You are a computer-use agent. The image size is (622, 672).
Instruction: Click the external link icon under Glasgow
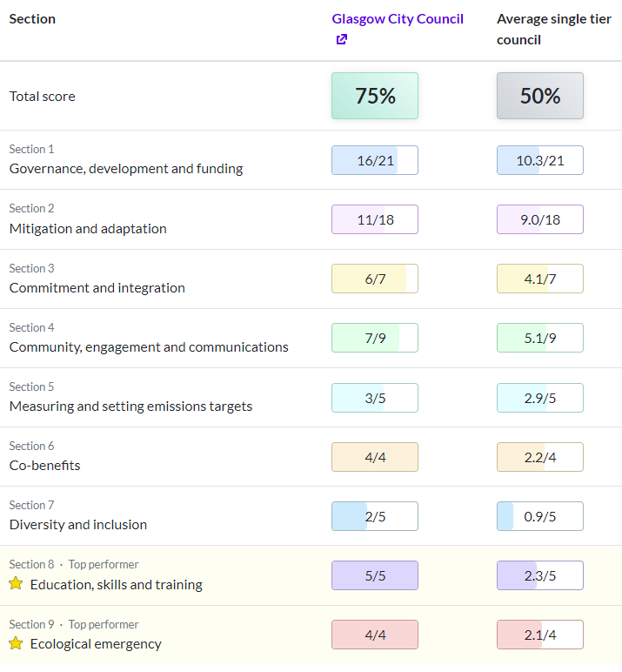tap(342, 40)
